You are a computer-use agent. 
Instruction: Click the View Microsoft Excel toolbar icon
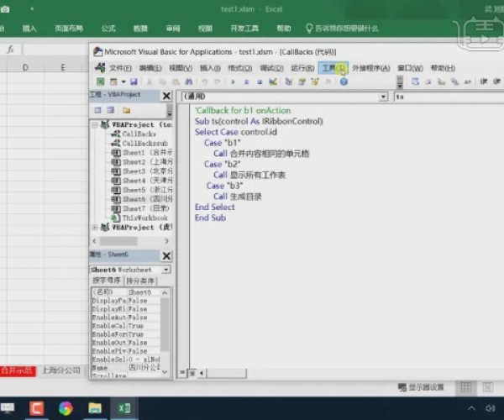click(x=101, y=81)
